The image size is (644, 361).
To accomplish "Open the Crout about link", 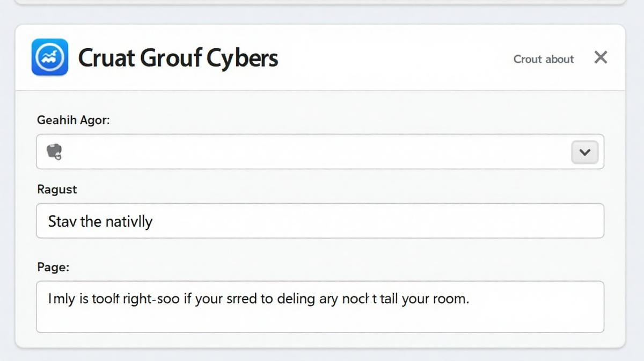I will (x=543, y=59).
